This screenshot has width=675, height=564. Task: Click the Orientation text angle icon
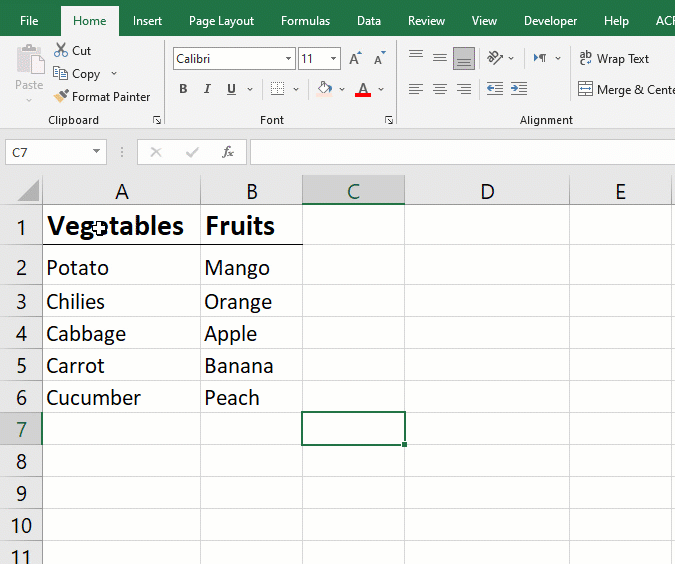495,58
